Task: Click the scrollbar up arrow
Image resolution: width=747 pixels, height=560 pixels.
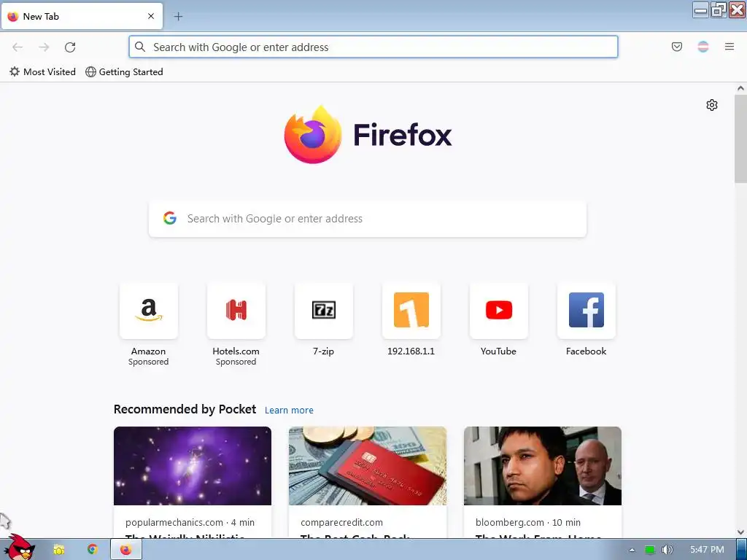Action: click(x=740, y=88)
